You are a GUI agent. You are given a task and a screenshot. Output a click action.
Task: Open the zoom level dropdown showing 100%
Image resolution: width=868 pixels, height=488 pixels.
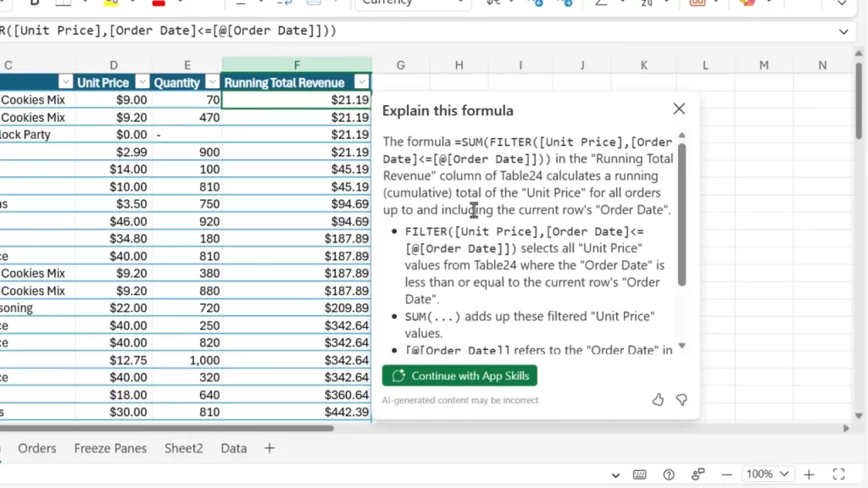[x=767, y=474]
